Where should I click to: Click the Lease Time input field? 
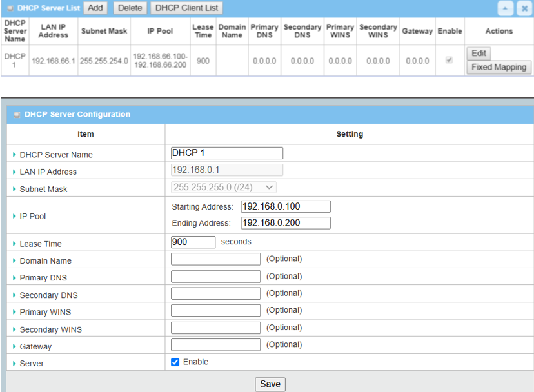point(193,242)
